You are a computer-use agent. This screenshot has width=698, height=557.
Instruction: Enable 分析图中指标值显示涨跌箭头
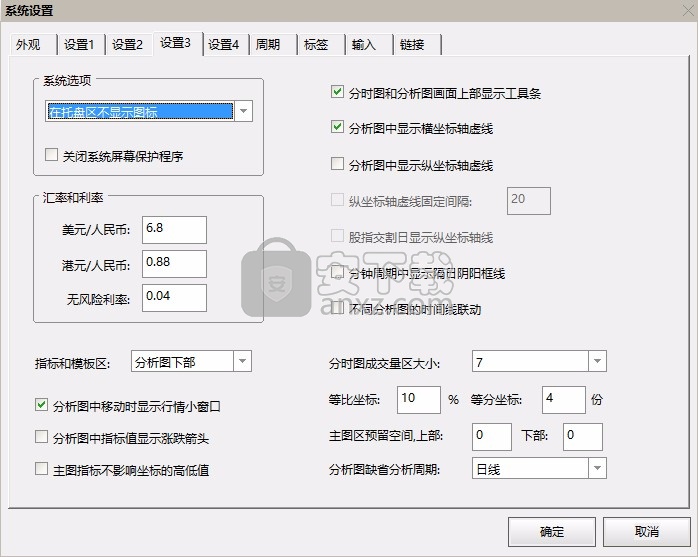point(41,436)
